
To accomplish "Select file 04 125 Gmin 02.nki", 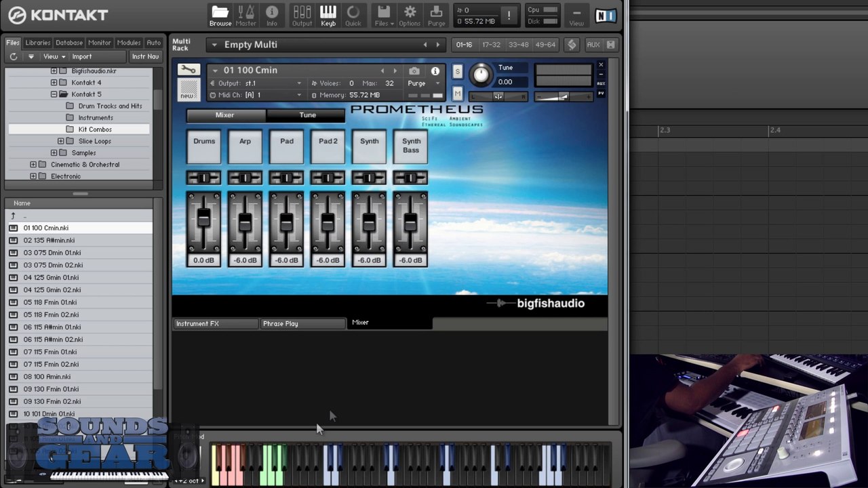I will [x=80, y=290].
